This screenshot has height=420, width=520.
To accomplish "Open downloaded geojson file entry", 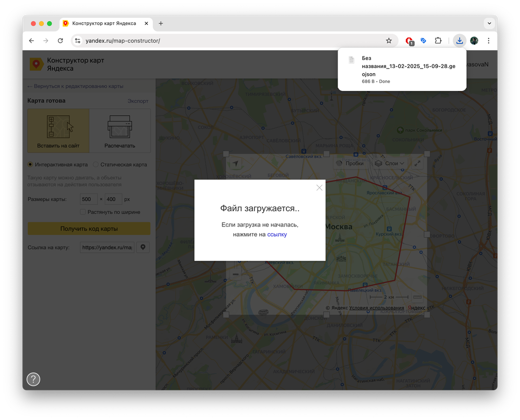I will point(402,70).
